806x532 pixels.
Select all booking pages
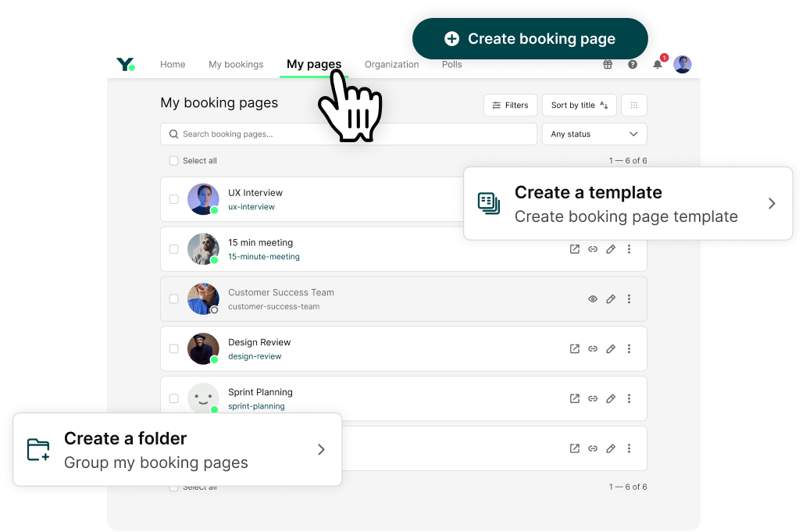[x=173, y=160]
